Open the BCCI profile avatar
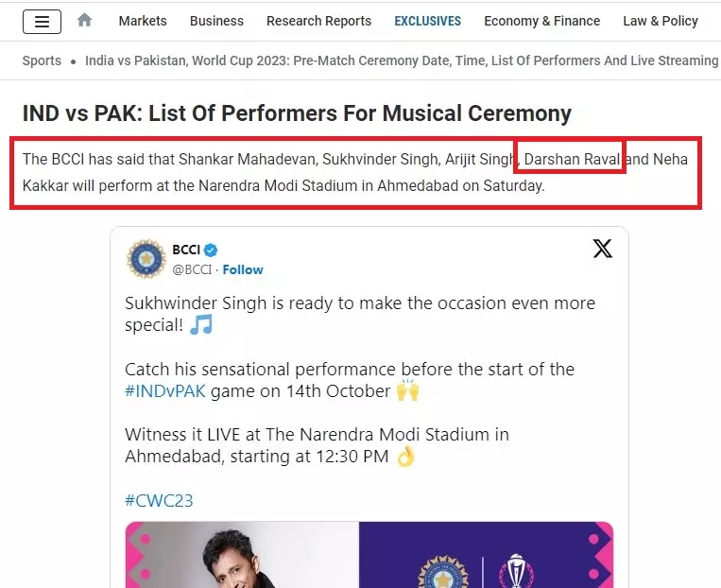The height and width of the screenshot is (588, 721). click(x=146, y=259)
